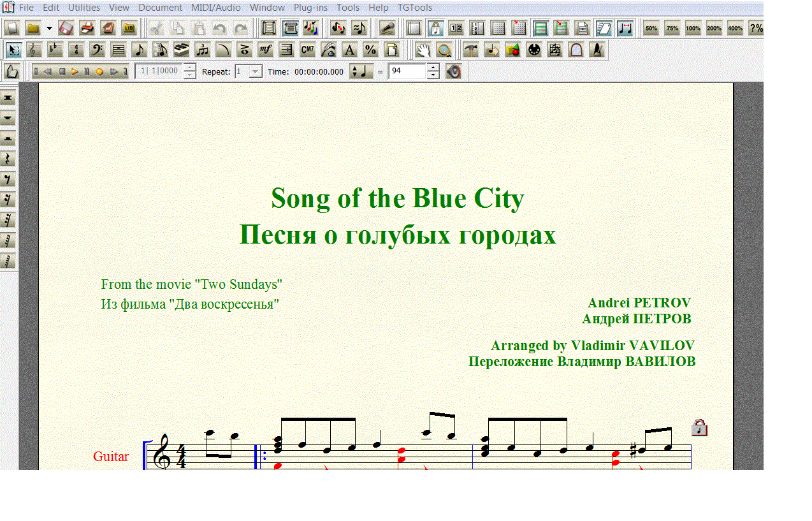Click the playback Stop button

pos(62,71)
